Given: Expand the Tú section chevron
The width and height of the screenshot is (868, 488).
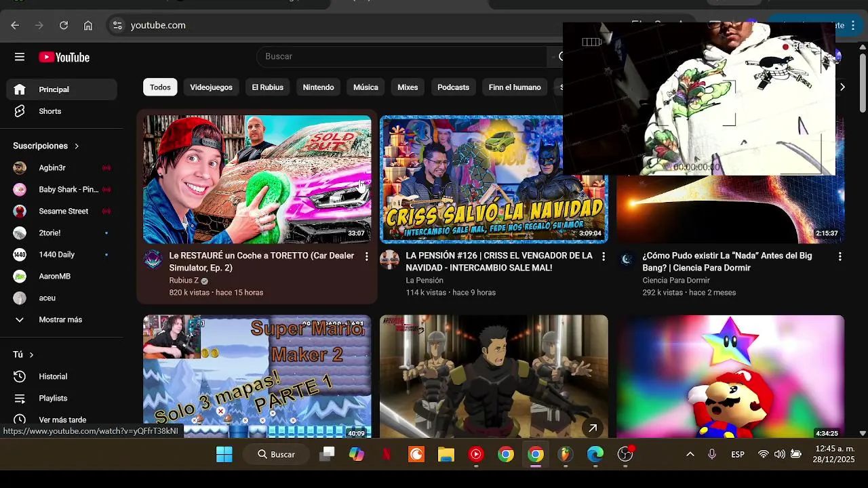Looking at the screenshot, I should coord(31,354).
